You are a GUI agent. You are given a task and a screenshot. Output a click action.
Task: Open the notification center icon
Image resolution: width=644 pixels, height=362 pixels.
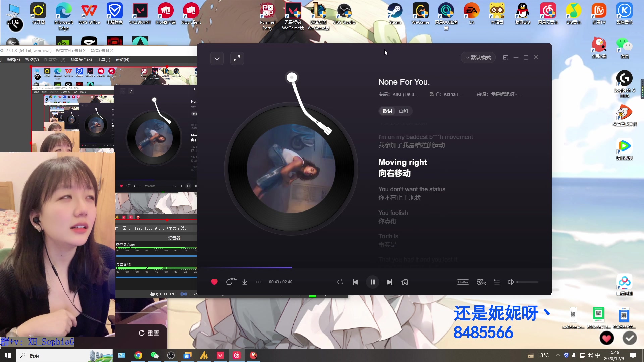click(633, 355)
